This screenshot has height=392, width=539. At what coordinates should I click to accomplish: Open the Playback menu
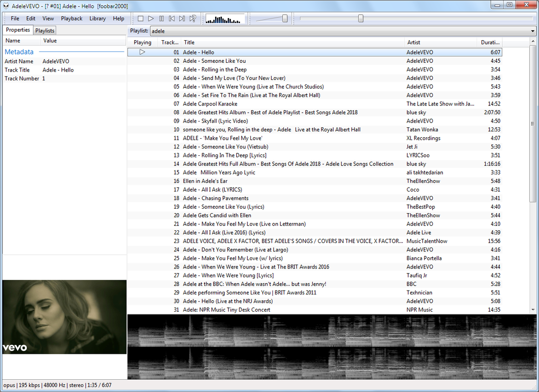pos(72,19)
